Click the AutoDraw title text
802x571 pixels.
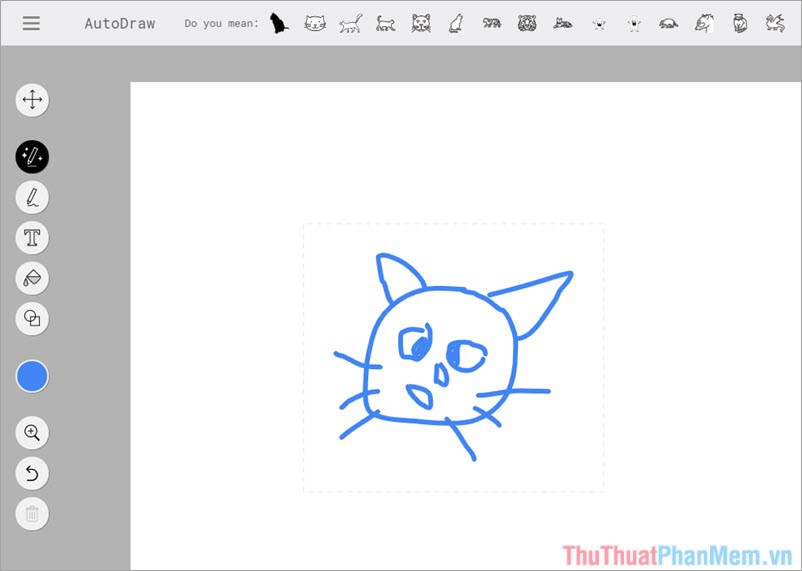tap(120, 23)
